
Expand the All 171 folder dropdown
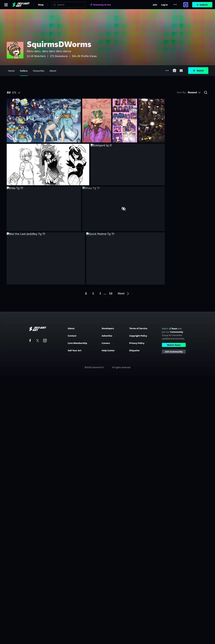[14, 92]
